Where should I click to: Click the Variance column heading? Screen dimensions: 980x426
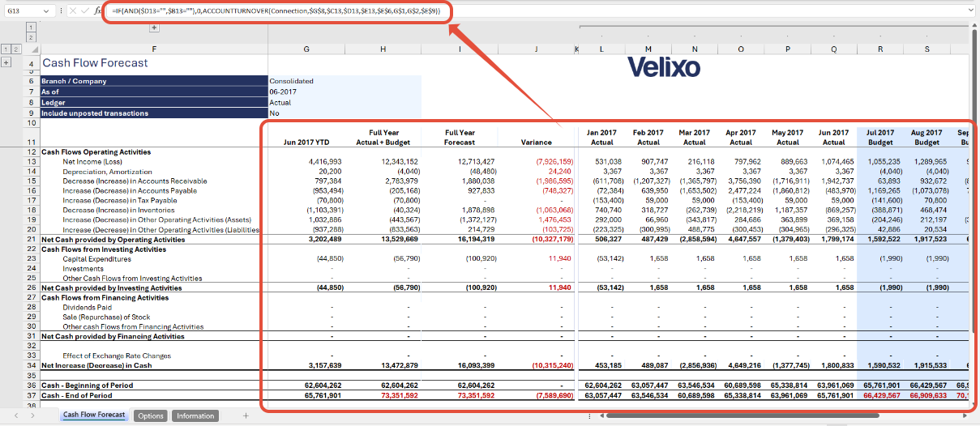pyautogui.click(x=536, y=142)
